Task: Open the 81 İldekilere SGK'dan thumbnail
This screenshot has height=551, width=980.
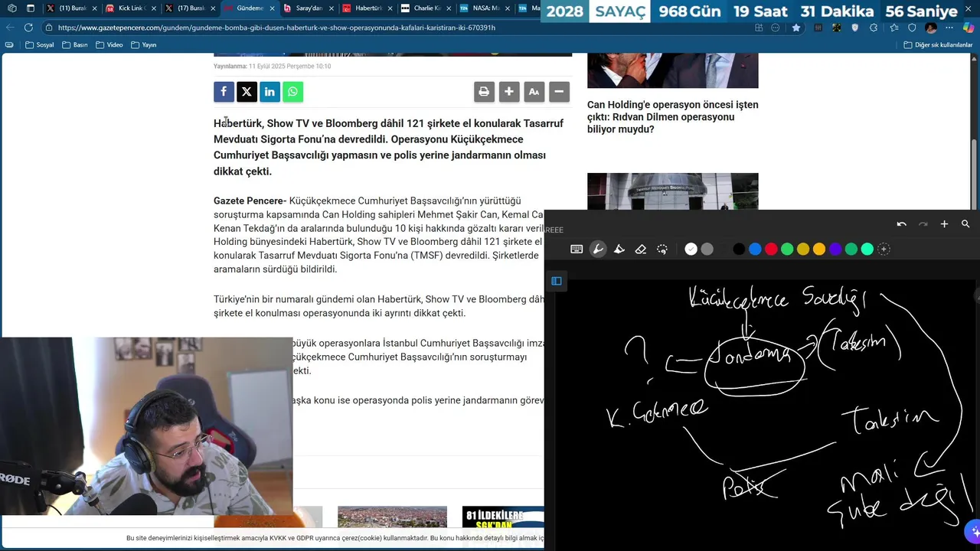Action: pyautogui.click(x=503, y=517)
